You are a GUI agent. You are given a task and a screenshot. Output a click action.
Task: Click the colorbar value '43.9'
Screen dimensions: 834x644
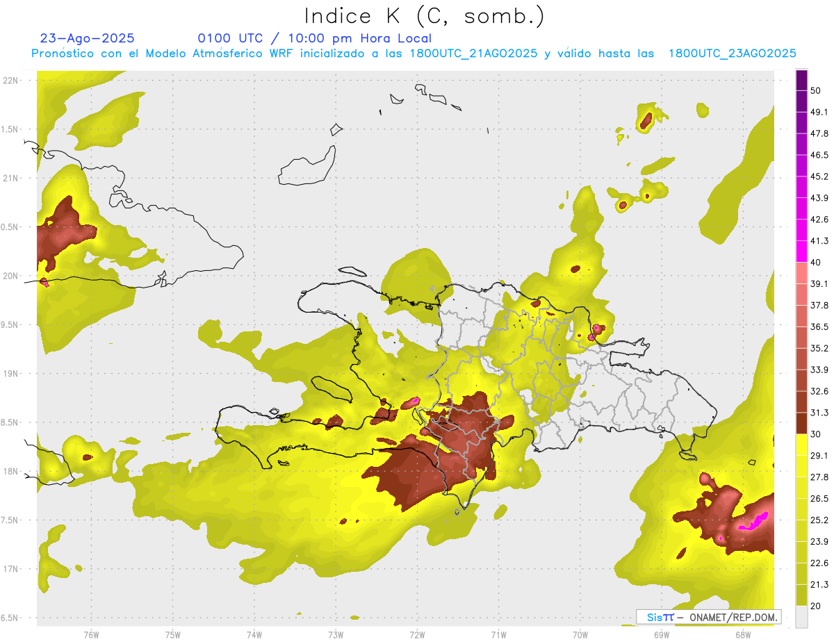tap(819, 198)
